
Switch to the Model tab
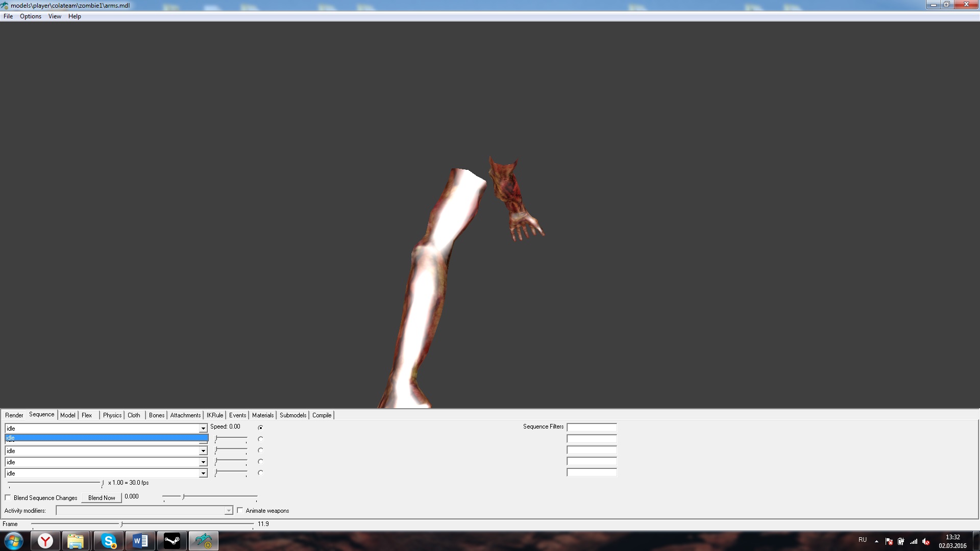pos(67,415)
